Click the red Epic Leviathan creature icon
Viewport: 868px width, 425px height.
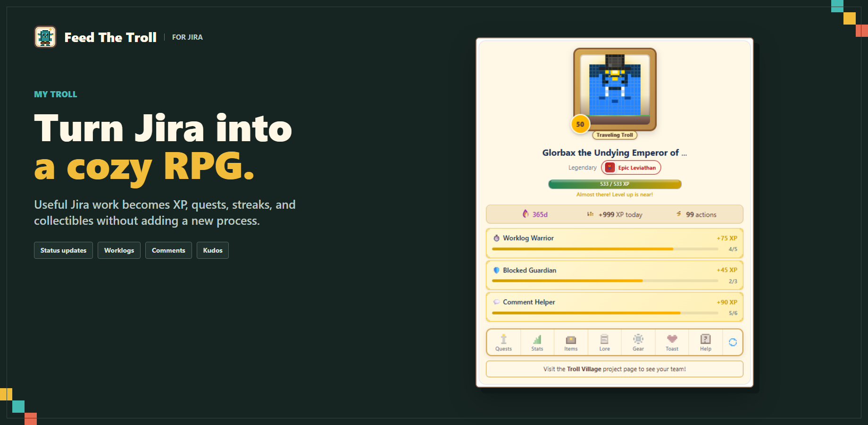[x=610, y=168]
